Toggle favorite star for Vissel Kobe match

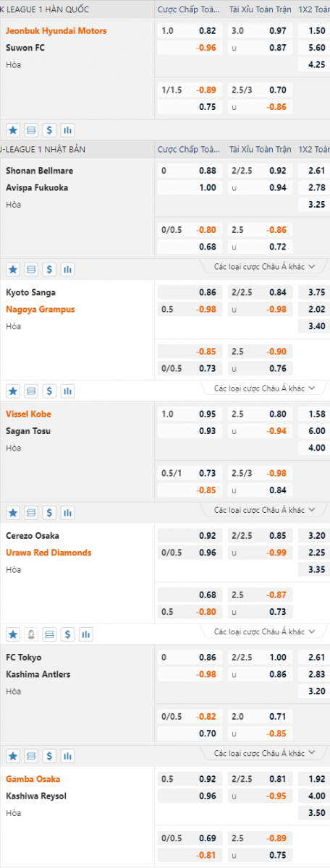(x=13, y=512)
